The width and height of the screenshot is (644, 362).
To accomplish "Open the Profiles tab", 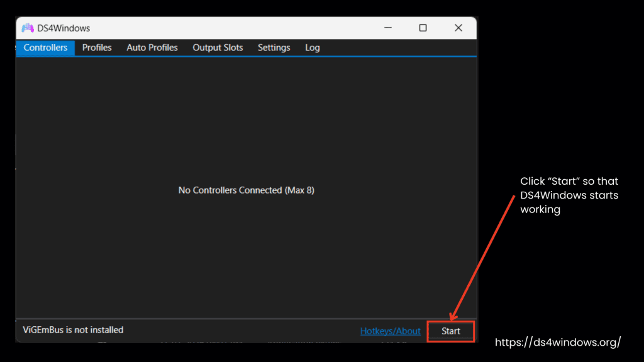I will tap(97, 48).
